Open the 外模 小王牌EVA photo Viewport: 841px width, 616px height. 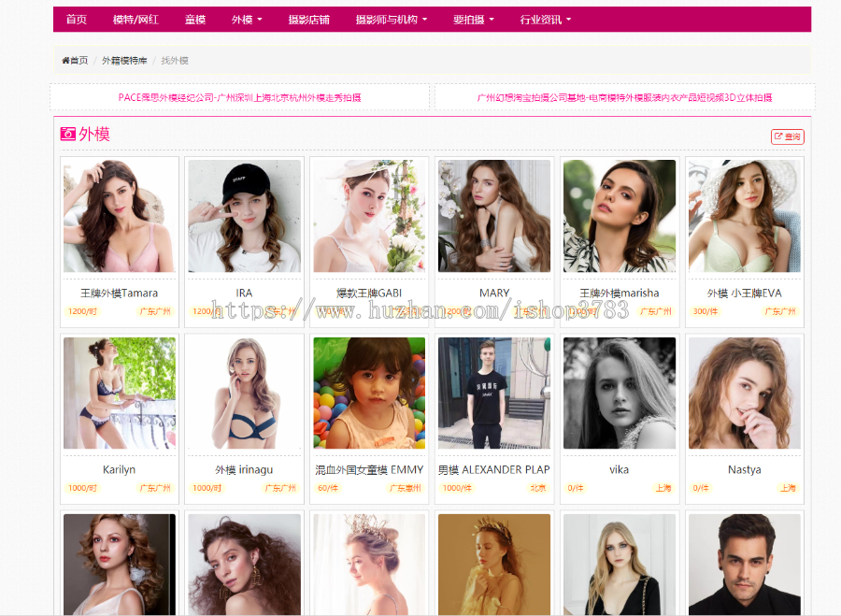coord(745,216)
